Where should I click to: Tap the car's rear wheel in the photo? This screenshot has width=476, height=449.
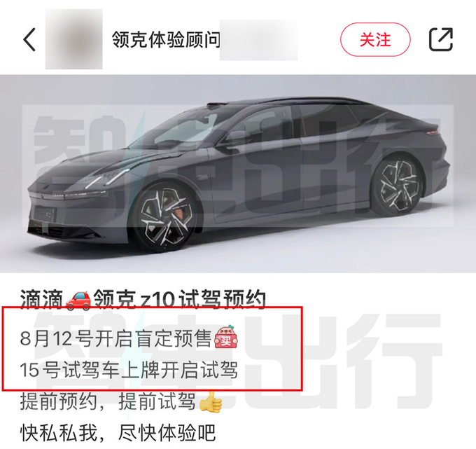click(x=397, y=186)
